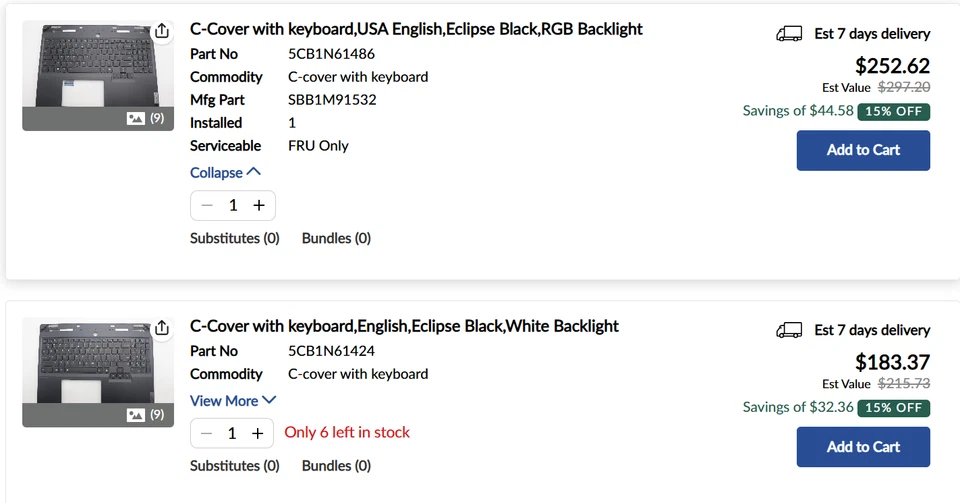Add the $252.62 keyboard to cart
Screen dimensions: 960x503
(x=863, y=150)
